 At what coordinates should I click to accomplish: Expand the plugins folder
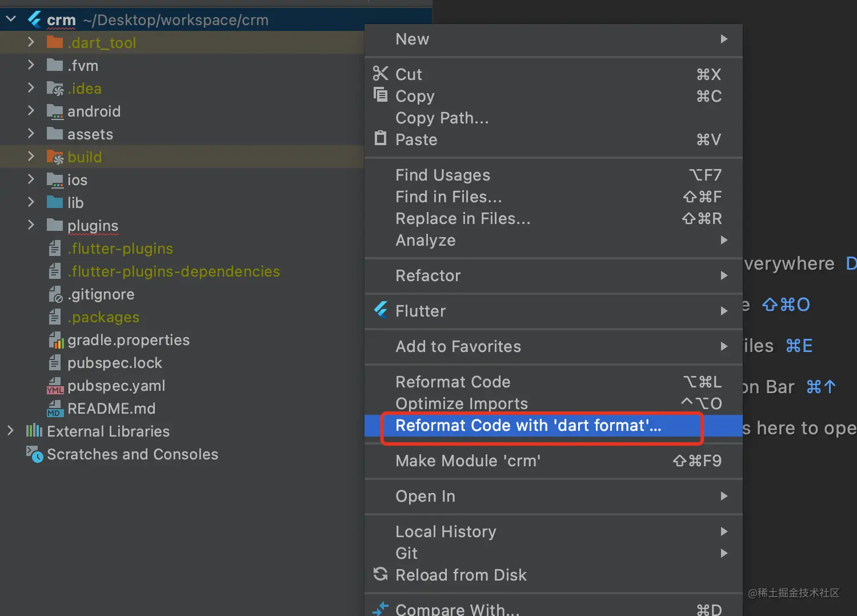tap(31, 225)
